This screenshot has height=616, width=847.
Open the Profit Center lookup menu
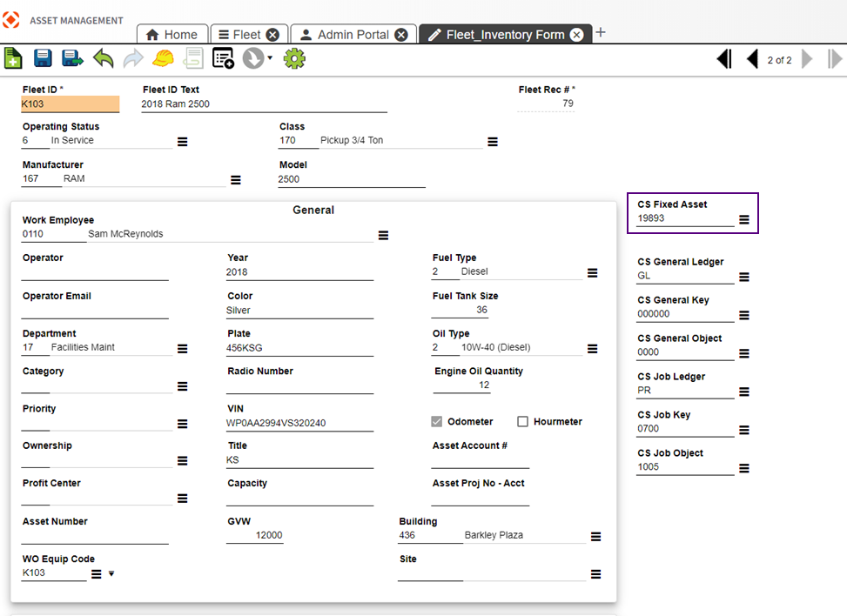point(183,499)
